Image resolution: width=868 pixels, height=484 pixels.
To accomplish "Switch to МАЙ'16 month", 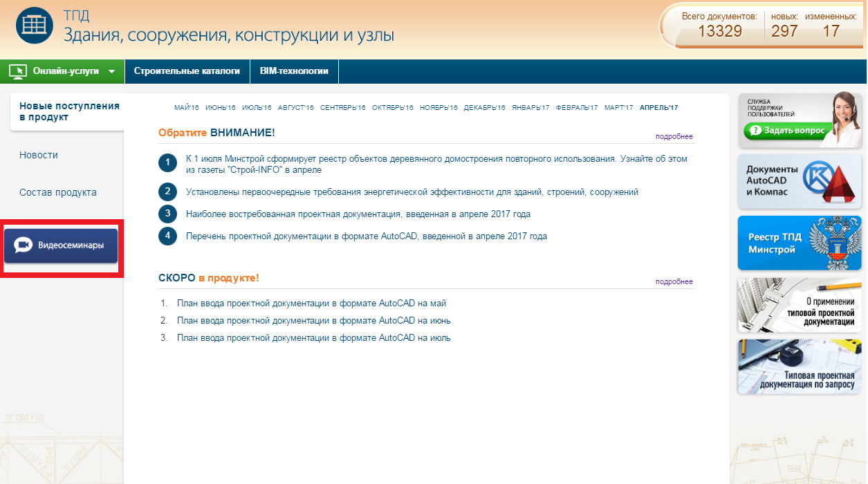I will point(187,108).
